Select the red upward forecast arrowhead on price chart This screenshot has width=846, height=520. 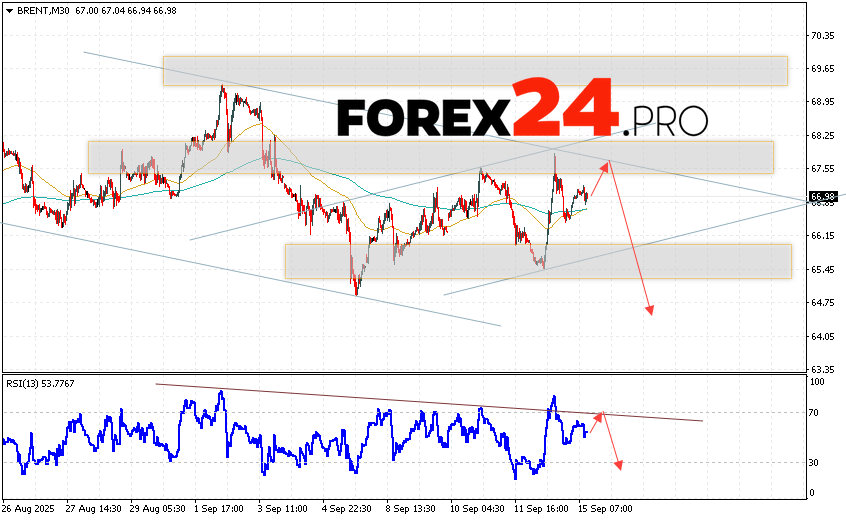pyautogui.click(x=604, y=165)
